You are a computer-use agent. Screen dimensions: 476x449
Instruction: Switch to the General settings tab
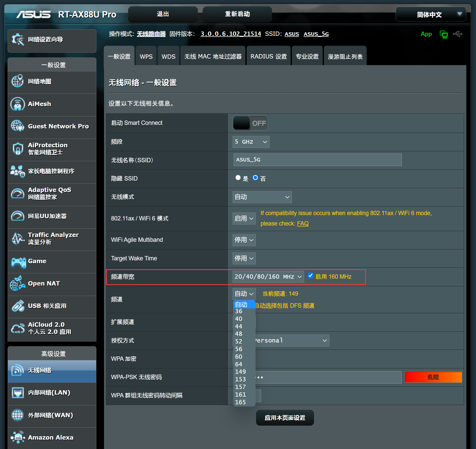tap(119, 56)
